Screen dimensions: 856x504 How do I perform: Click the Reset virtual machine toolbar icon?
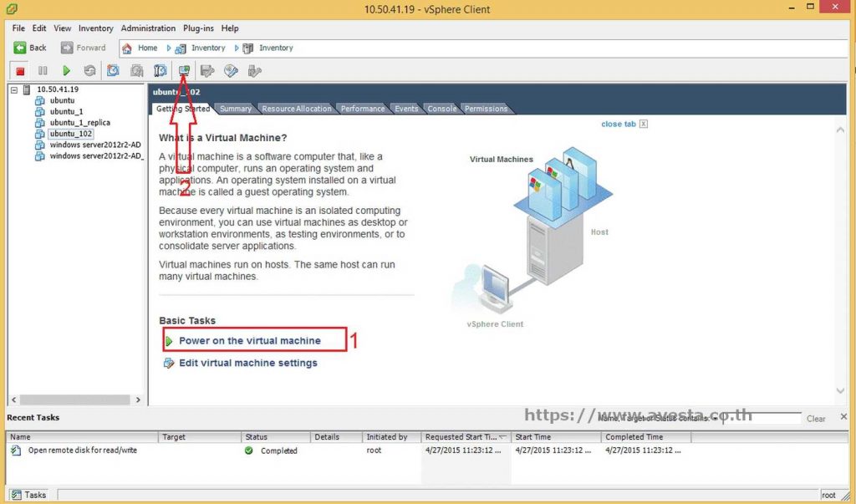[x=89, y=70]
